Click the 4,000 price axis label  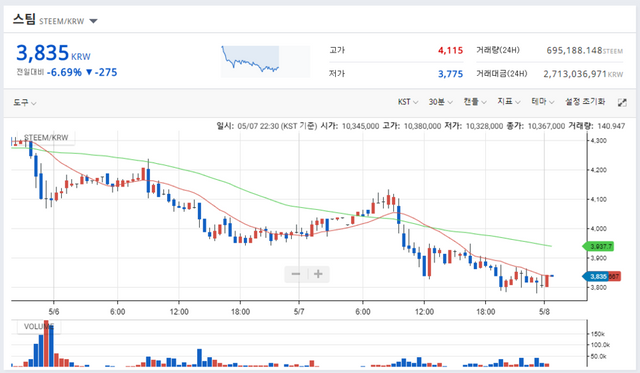click(598, 229)
